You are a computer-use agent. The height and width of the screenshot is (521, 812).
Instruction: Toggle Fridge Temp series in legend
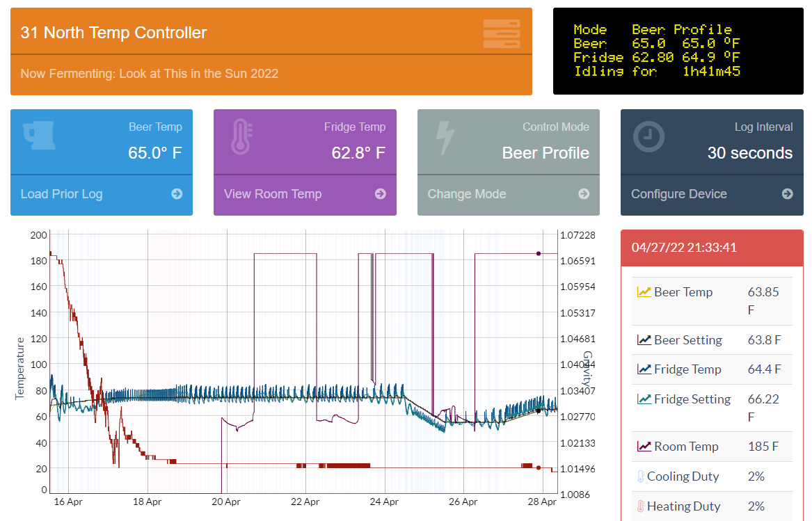pyautogui.click(x=687, y=369)
